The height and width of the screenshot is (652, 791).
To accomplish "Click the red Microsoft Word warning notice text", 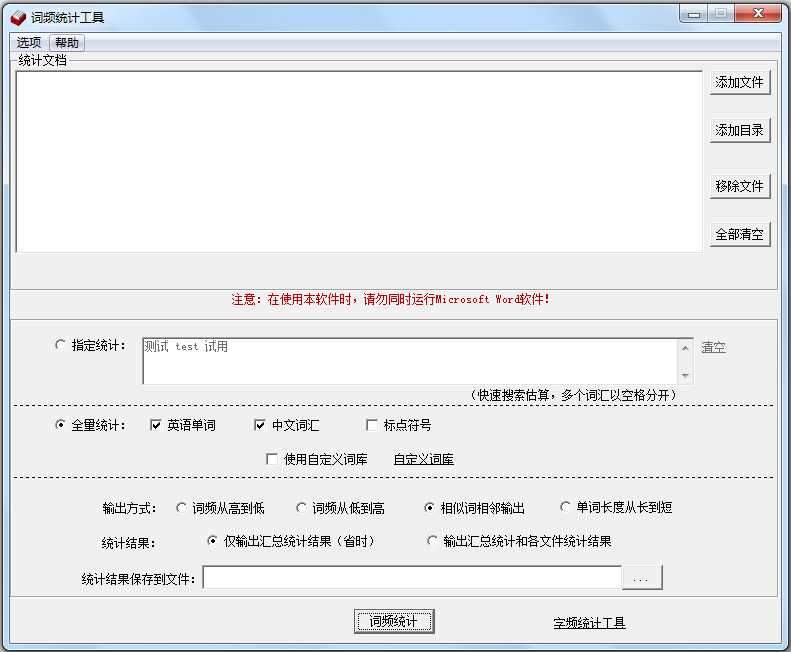I will point(390,299).
